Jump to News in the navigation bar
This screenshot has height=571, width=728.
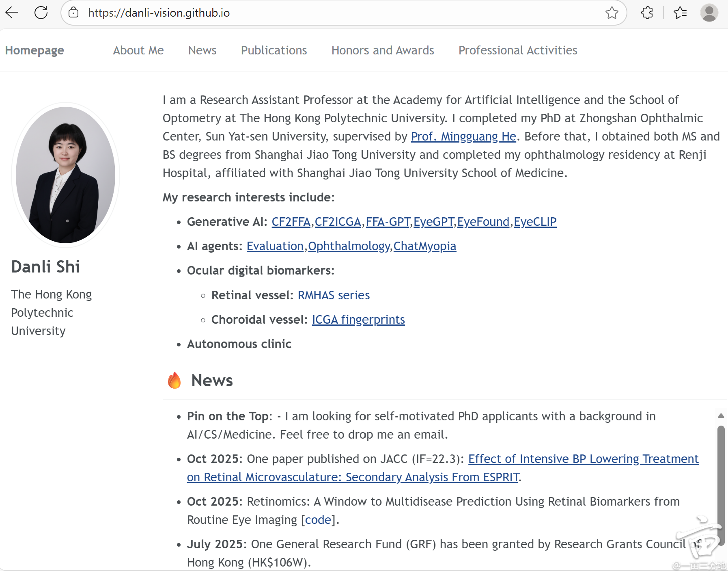[x=202, y=50]
